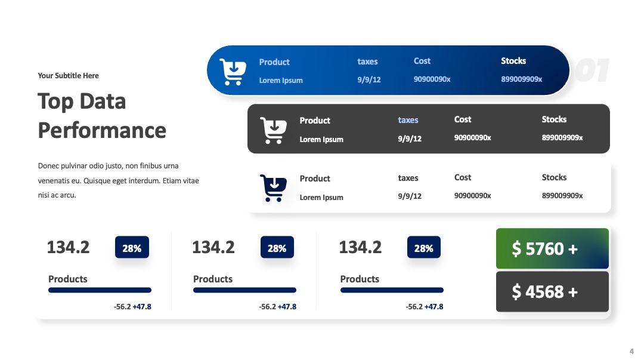The height and width of the screenshot is (363, 644).
Task: Click the progress bar under the leftmost Products label
Action: (x=100, y=290)
